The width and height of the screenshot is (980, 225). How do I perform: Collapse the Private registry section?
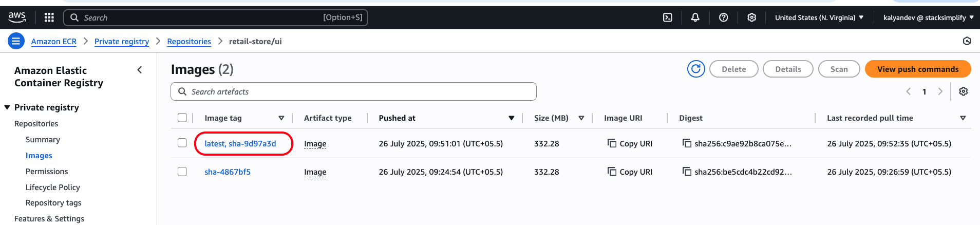7,107
